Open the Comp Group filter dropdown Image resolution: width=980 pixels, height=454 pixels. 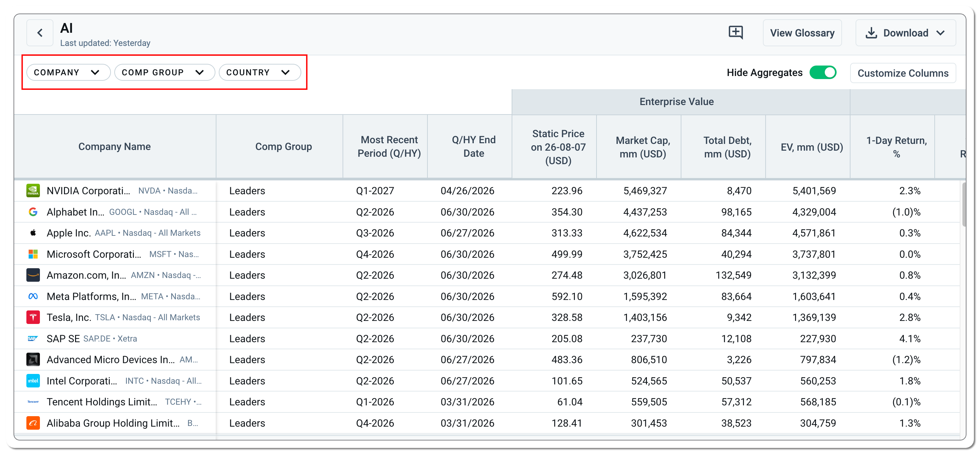click(165, 73)
